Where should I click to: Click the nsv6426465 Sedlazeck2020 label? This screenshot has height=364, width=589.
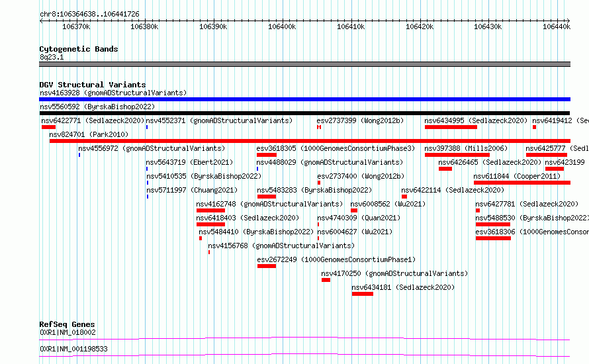tap(490, 162)
